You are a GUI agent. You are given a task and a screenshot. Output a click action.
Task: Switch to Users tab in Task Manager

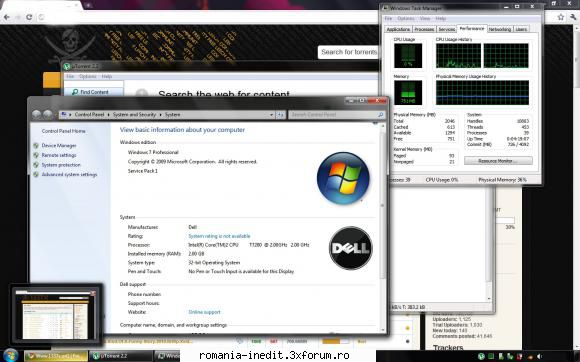(x=521, y=29)
